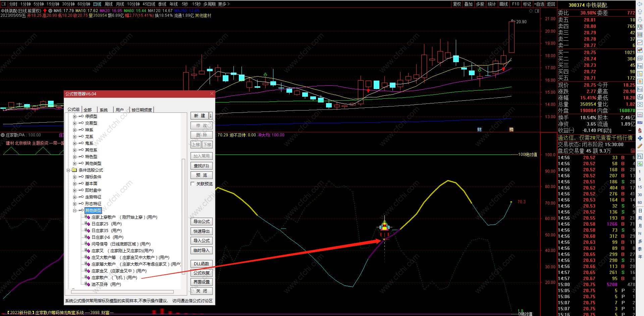Screen dimensions: 644x316
Task: Click the candlestick chart icon in sidebar
Action: tap(640, 50)
